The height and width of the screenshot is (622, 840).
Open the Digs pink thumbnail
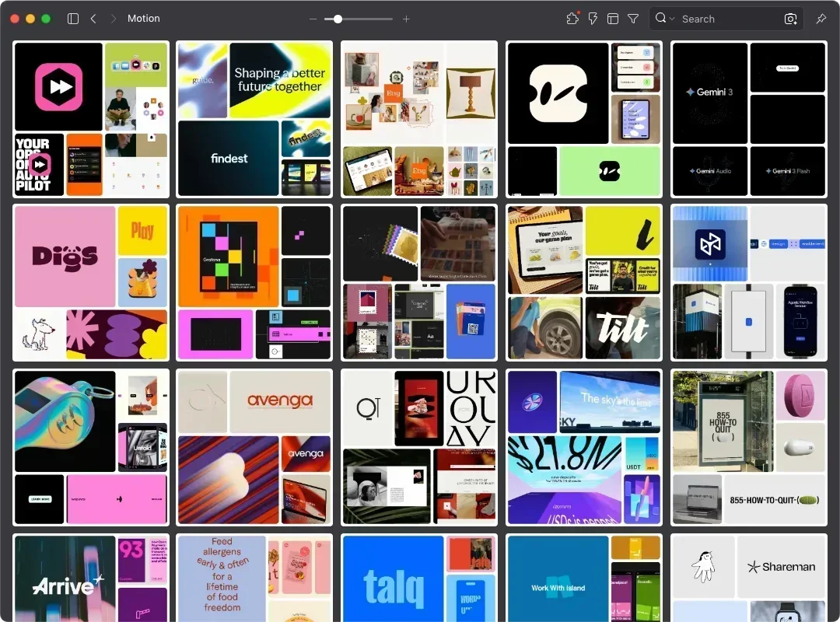[91, 282]
